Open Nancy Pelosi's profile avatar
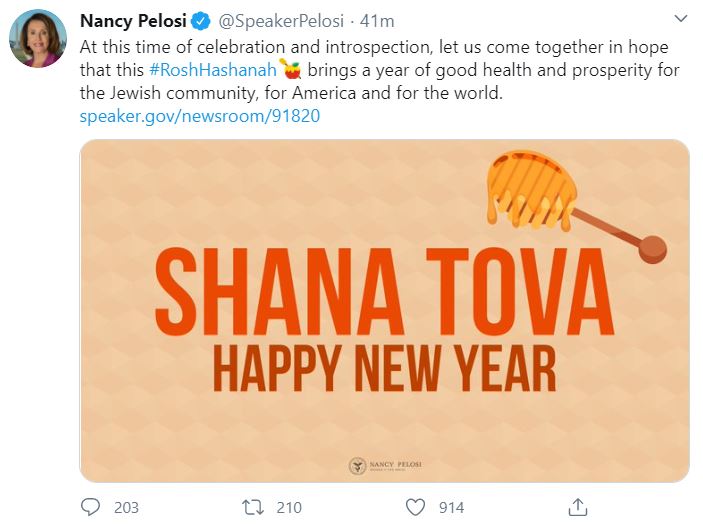The width and height of the screenshot is (703, 525). (38, 38)
